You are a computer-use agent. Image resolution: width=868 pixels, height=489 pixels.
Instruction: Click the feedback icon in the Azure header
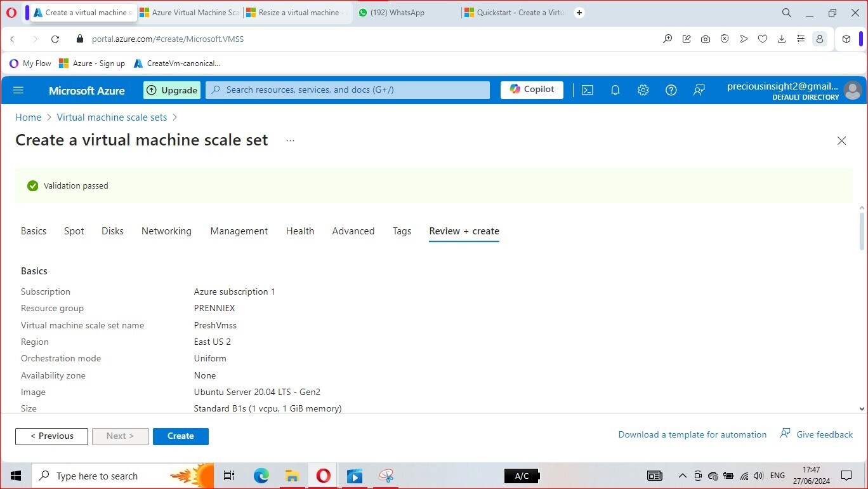pyautogui.click(x=699, y=90)
